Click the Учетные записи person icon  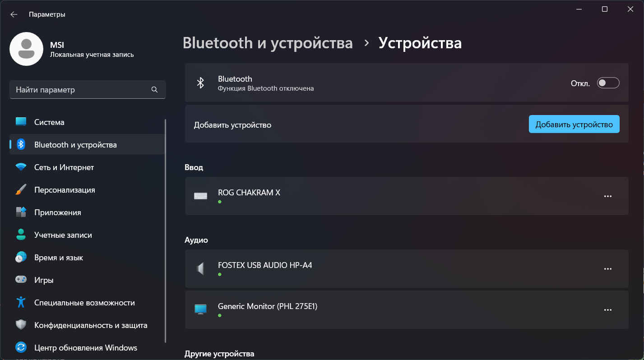tap(21, 235)
